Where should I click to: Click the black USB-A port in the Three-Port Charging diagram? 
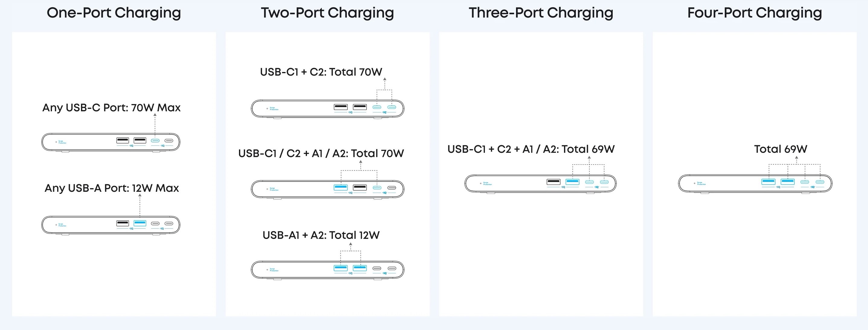click(553, 182)
